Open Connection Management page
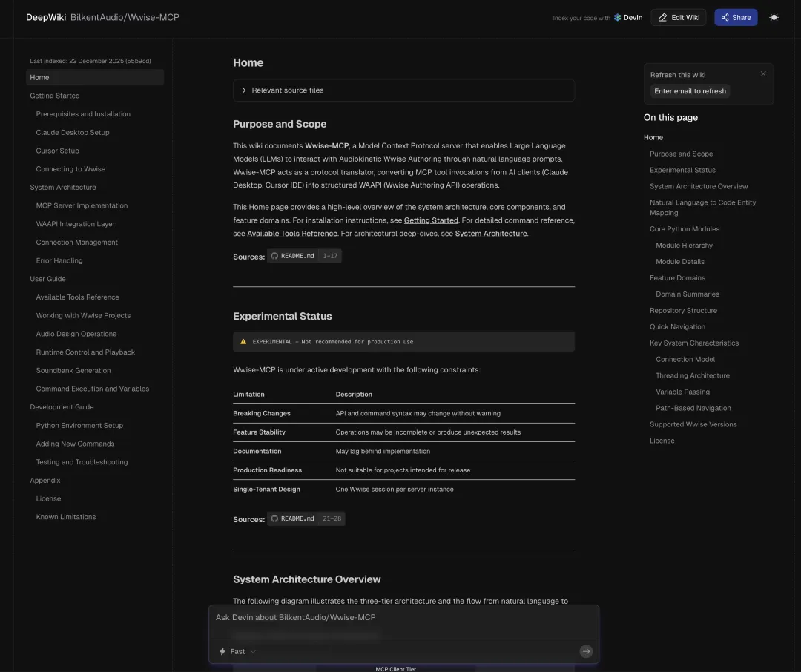The image size is (801, 672). (x=76, y=243)
